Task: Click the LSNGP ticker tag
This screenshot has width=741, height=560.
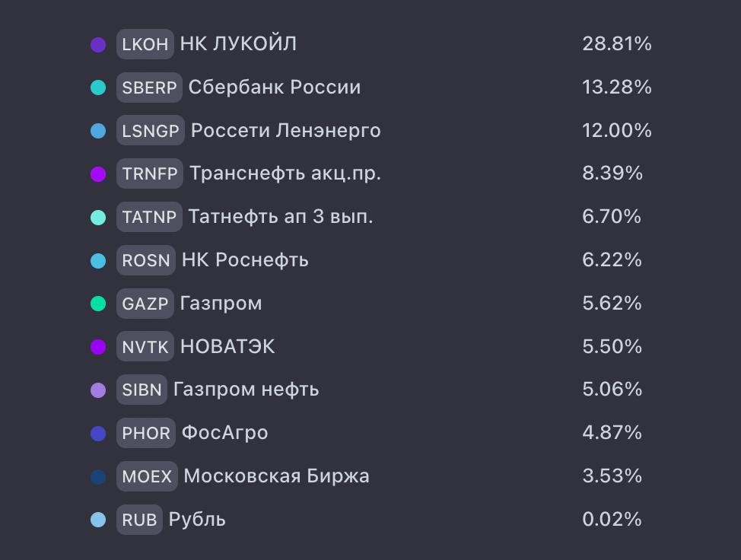Action: click(x=151, y=131)
